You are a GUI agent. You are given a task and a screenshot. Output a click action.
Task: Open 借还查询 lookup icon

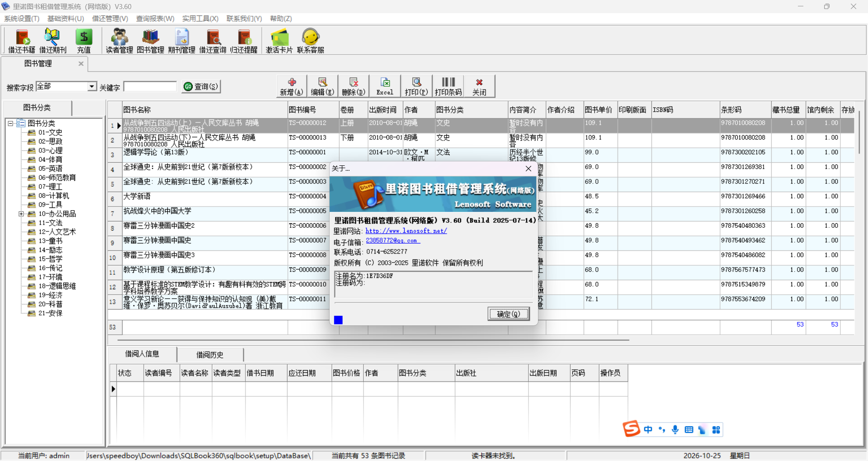pos(213,41)
